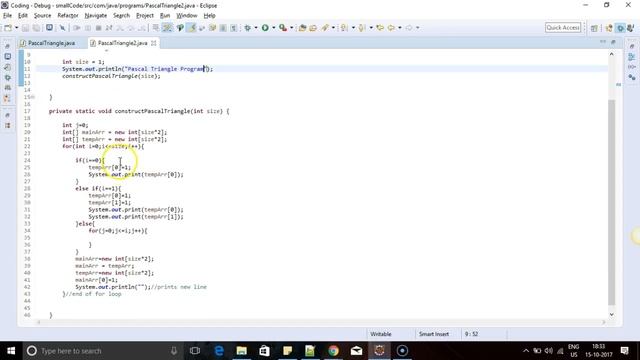Open the Refactor menu
The width and height of the screenshot is (640, 360).
68,16
